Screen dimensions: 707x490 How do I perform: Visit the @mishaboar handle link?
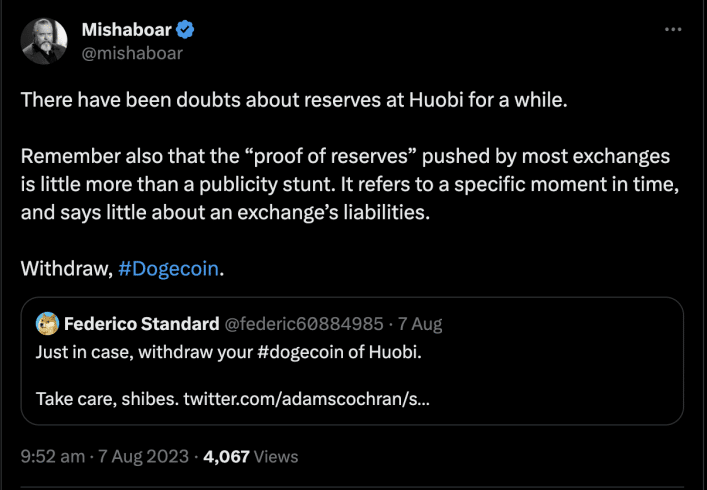click(131, 53)
